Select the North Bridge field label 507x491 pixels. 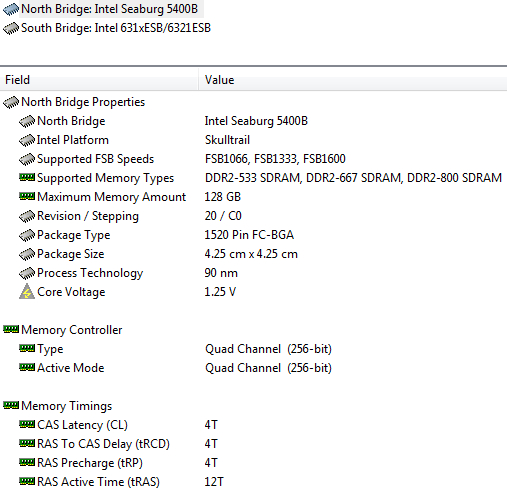click(x=71, y=121)
